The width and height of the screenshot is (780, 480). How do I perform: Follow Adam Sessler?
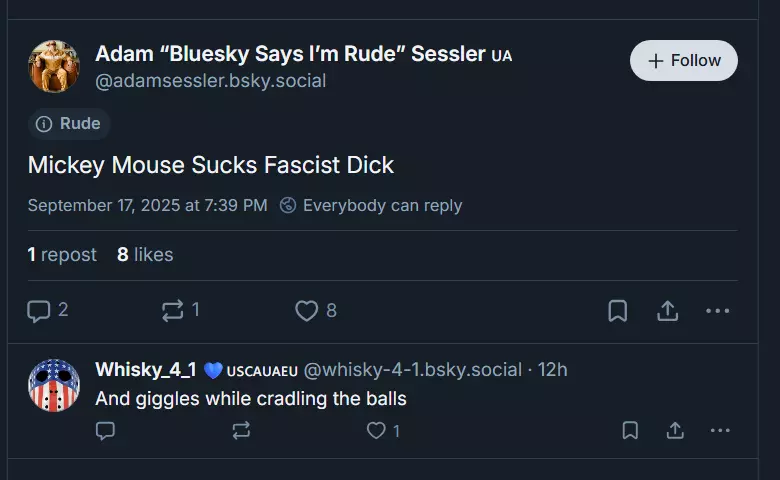683,61
